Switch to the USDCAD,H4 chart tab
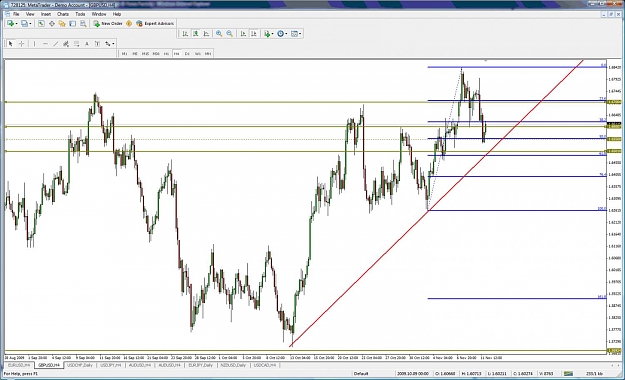The width and height of the screenshot is (625, 380). [x=265, y=365]
